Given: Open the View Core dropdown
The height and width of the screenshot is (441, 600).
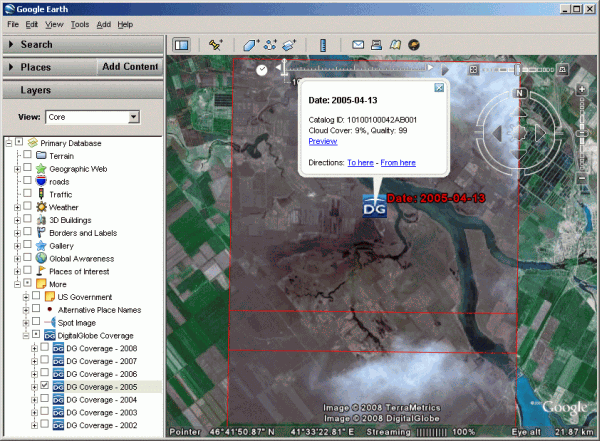Looking at the screenshot, I should point(134,117).
